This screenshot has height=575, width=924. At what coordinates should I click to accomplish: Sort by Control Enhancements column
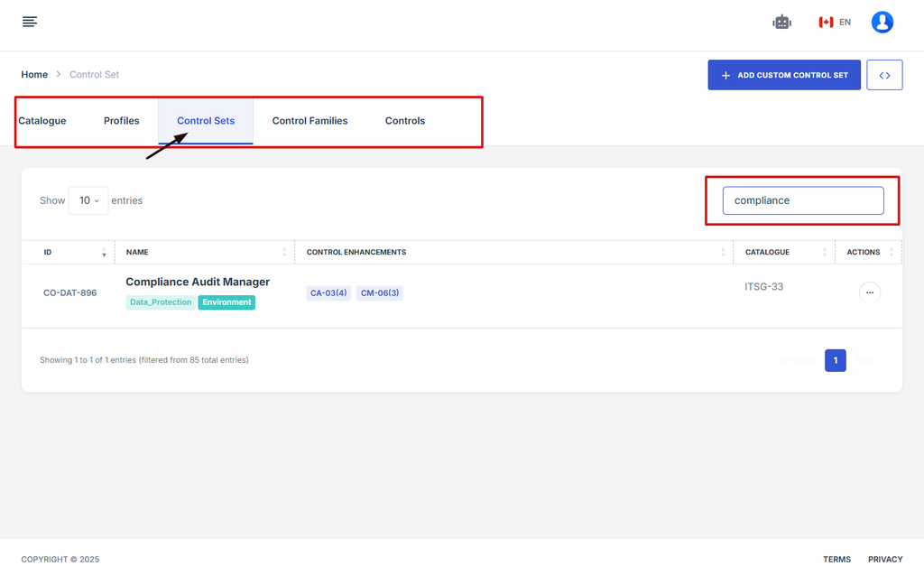(356, 252)
